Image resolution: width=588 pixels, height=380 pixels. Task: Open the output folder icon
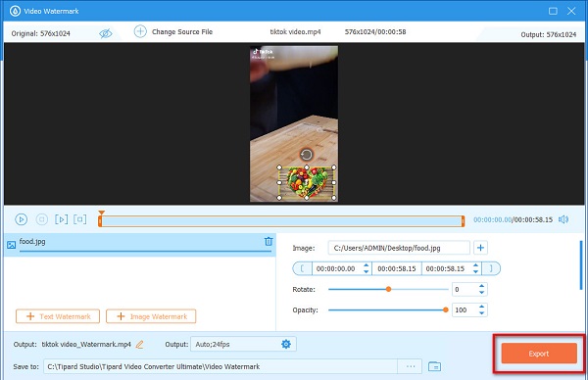434,366
